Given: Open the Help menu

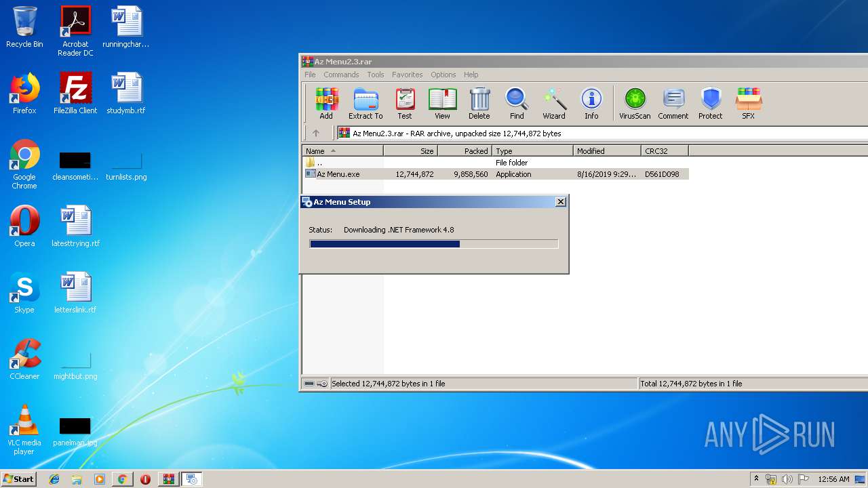Looking at the screenshot, I should coord(471,75).
